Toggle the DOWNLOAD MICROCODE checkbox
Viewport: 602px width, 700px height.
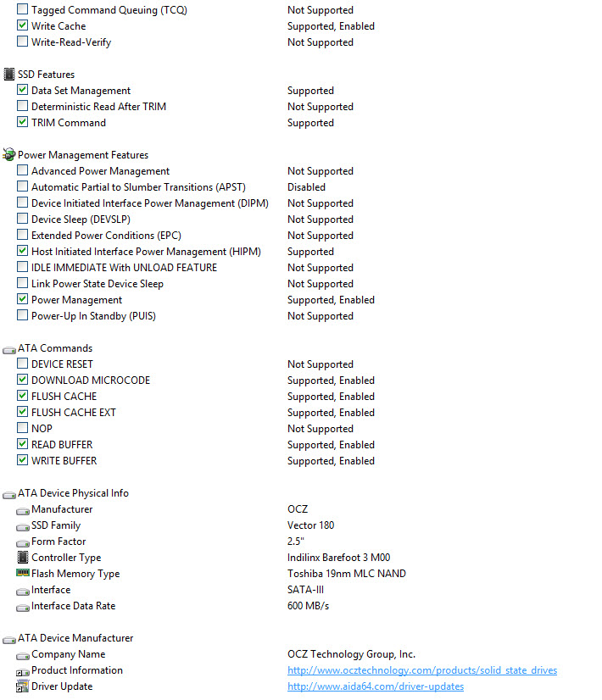22,380
